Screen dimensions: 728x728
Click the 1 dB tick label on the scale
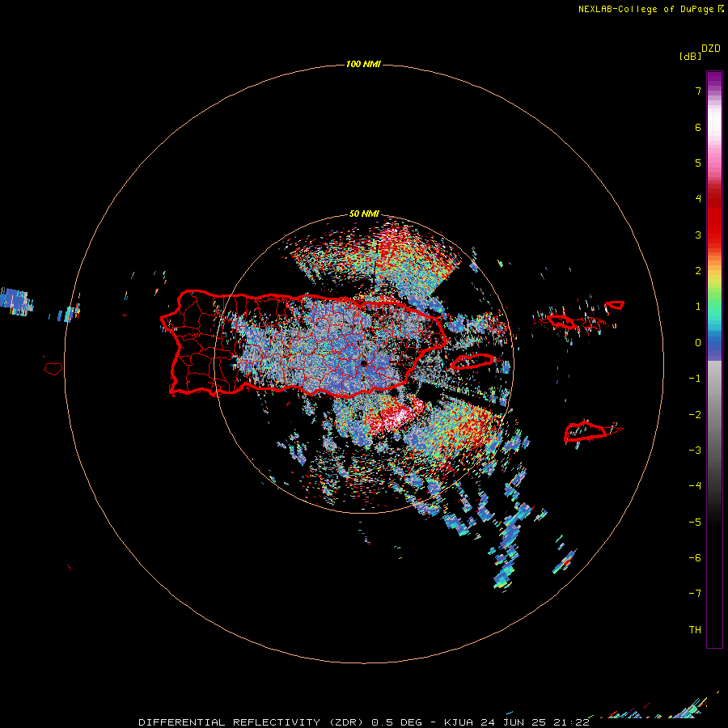[x=698, y=307]
